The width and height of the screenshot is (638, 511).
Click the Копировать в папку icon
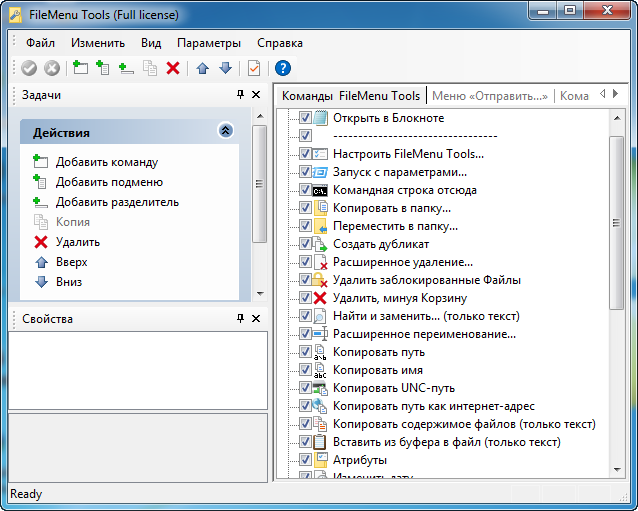click(321, 208)
